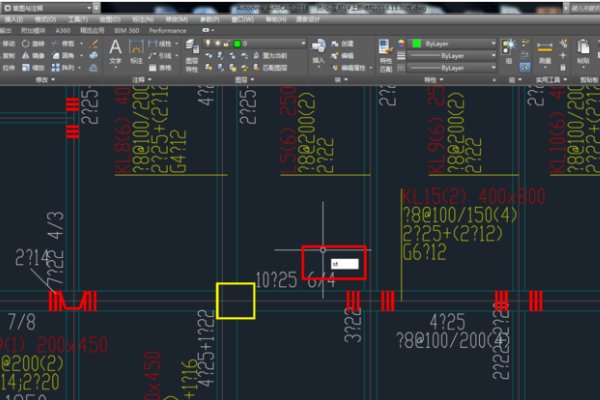Click Match Layer (匹配图层) button
The image size is (600, 400).
[x=270, y=68]
